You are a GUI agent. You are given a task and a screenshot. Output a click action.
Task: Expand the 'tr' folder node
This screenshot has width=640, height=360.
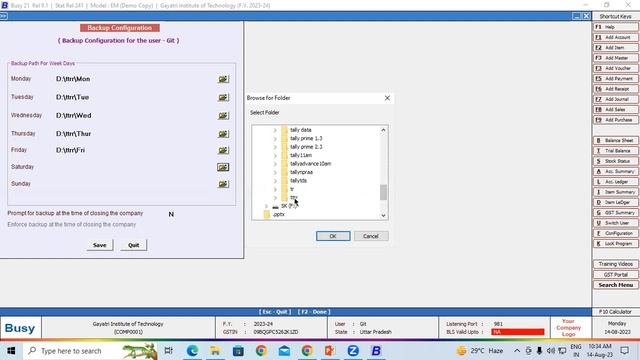tap(275, 189)
